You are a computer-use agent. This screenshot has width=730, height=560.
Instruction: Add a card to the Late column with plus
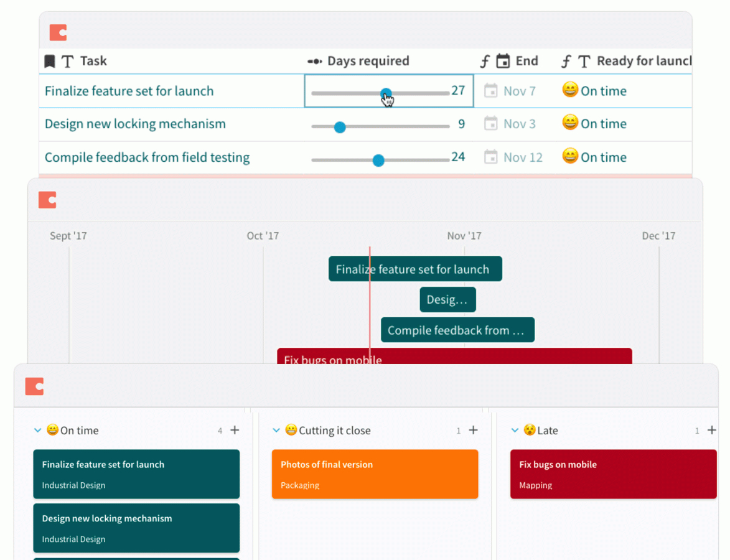click(711, 429)
